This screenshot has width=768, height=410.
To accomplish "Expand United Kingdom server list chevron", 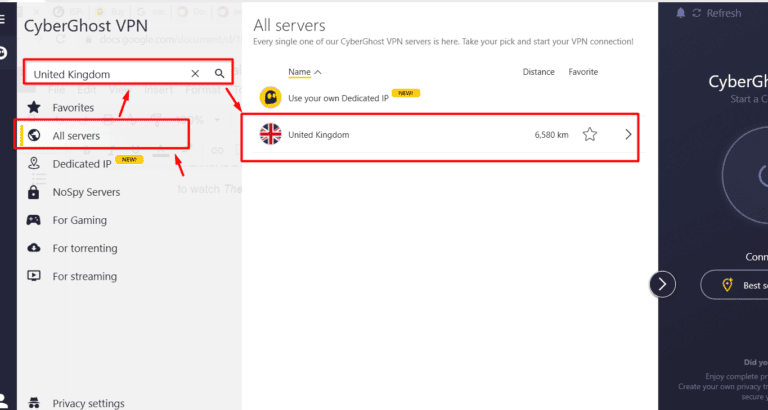I will click(x=628, y=135).
